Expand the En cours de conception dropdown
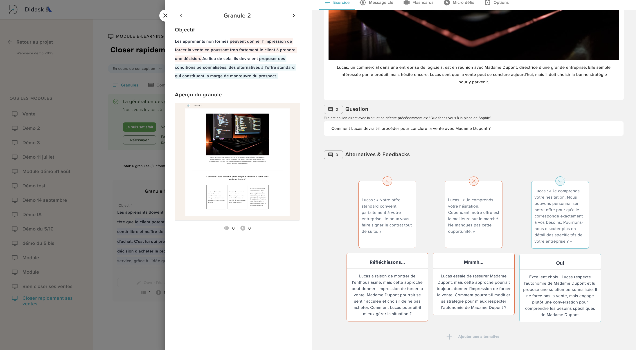The height and width of the screenshot is (350, 644). point(137,68)
